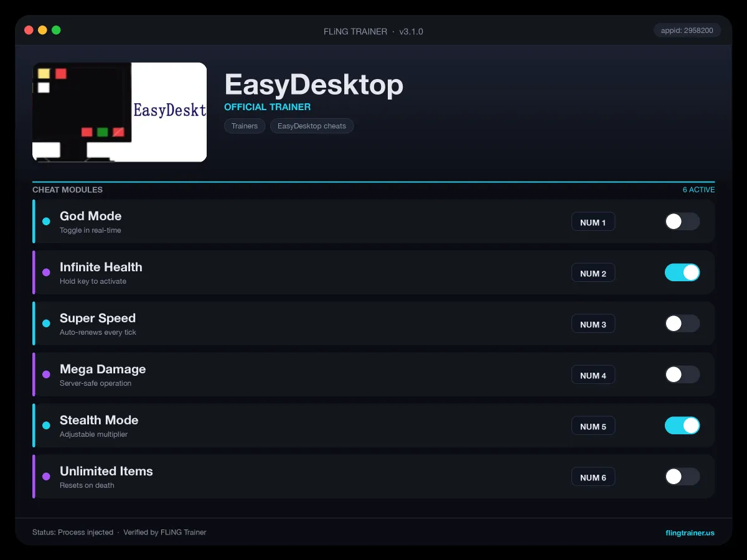Click the God Mode title
Image resolution: width=747 pixels, height=560 pixels.
[90, 216]
